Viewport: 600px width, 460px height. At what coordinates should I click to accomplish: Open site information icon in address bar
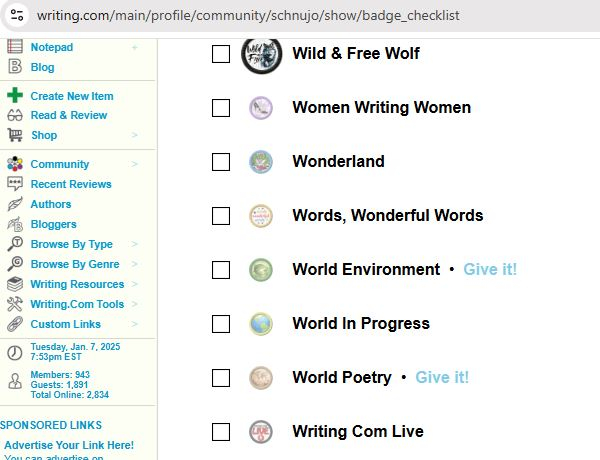17,15
